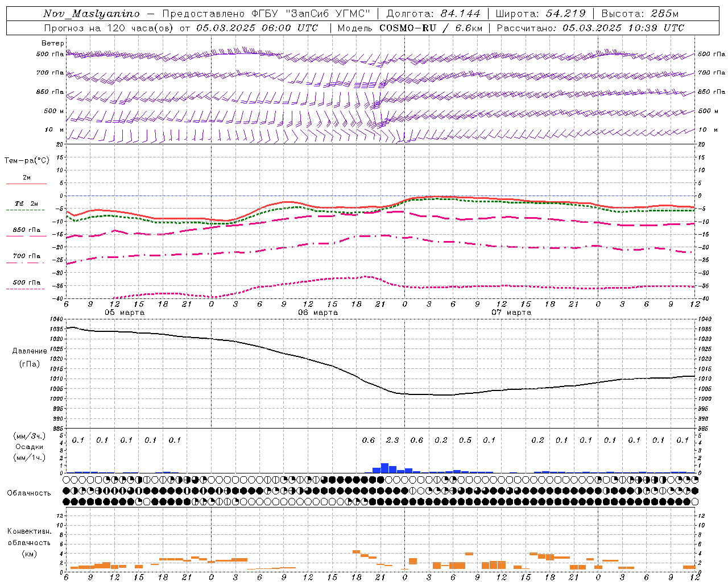Click the tallest blue precipitation bar

tap(384, 468)
